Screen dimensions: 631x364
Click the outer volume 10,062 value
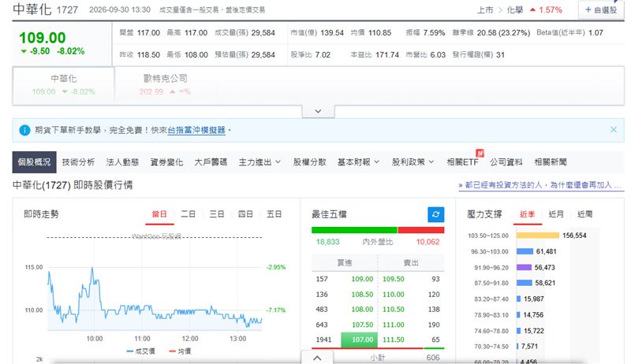(x=428, y=242)
